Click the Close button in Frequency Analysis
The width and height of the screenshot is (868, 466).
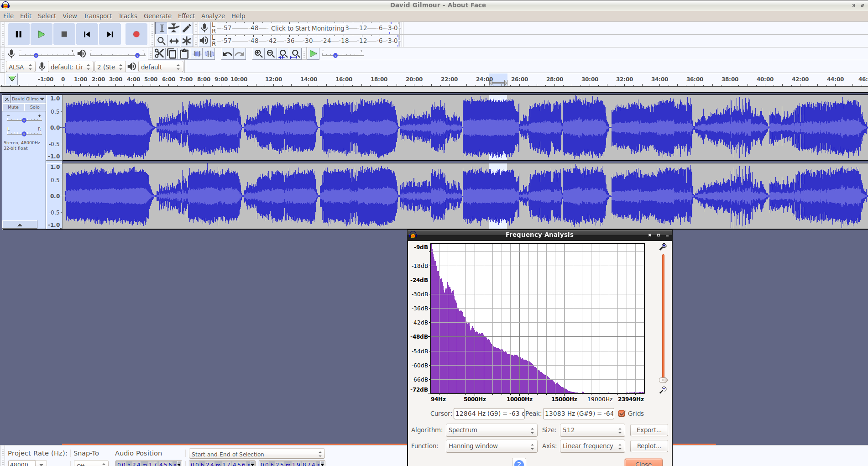point(643,463)
